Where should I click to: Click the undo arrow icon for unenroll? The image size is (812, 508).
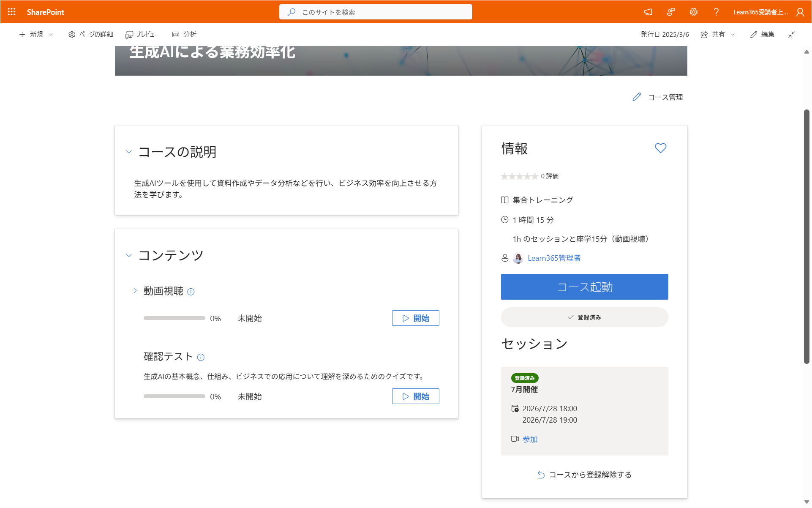pyautogui.click(x=541, y=475)
